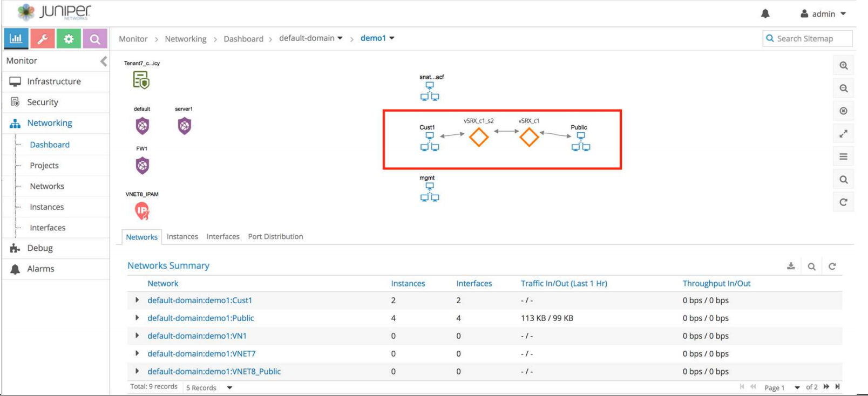Download the Networks Summary table
This screenshot has height=396, width=868.
point(791,266)
